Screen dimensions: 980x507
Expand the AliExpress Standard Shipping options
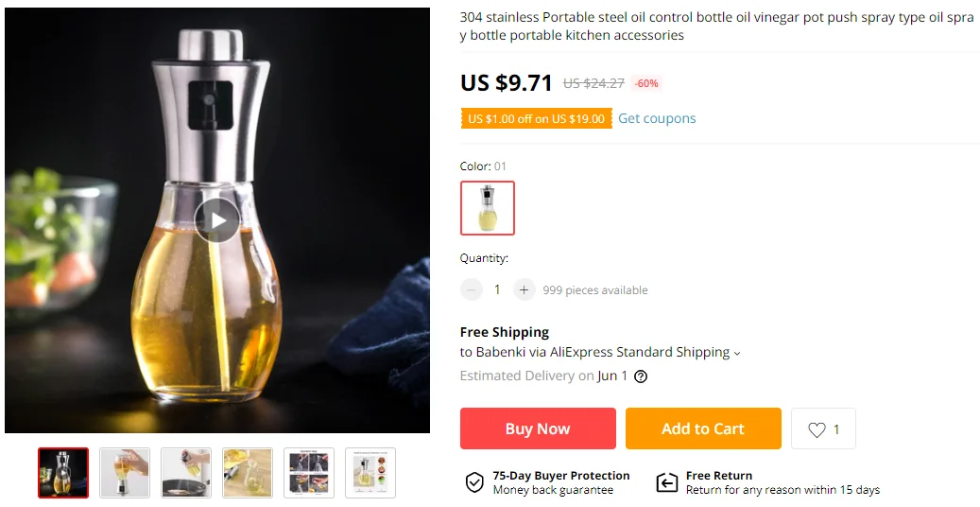pyautogui.click(x=737, y=353)
